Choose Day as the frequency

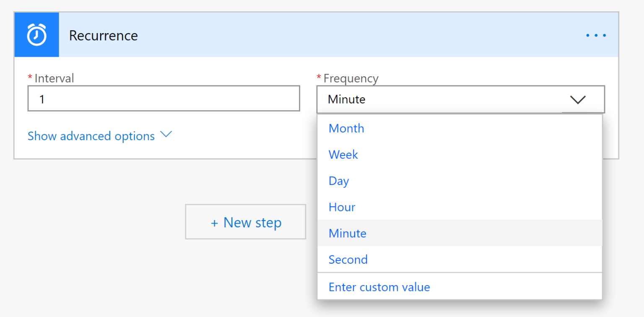[x=338, y=181]
